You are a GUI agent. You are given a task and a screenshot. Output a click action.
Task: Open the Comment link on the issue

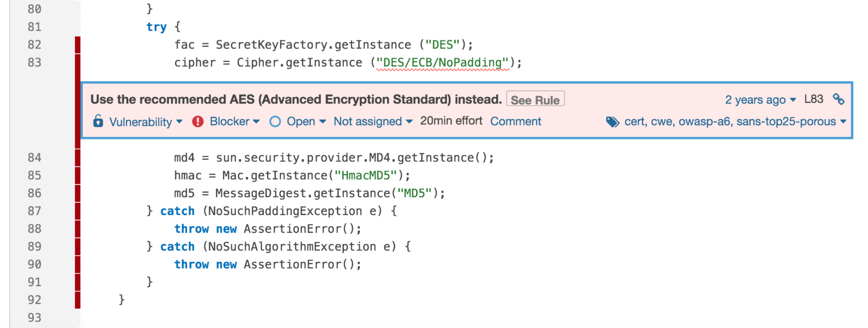click(x=515, y=122)
